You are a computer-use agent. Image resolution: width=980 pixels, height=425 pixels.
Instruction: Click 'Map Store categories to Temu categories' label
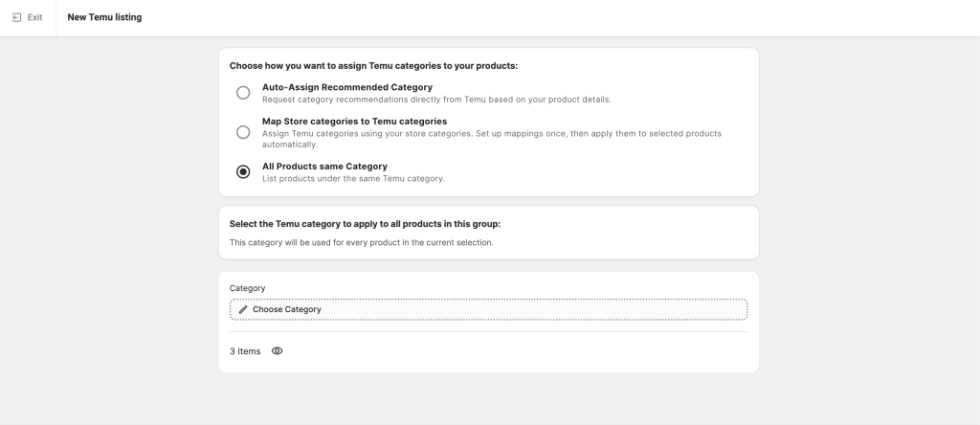(x=354, y=122)
